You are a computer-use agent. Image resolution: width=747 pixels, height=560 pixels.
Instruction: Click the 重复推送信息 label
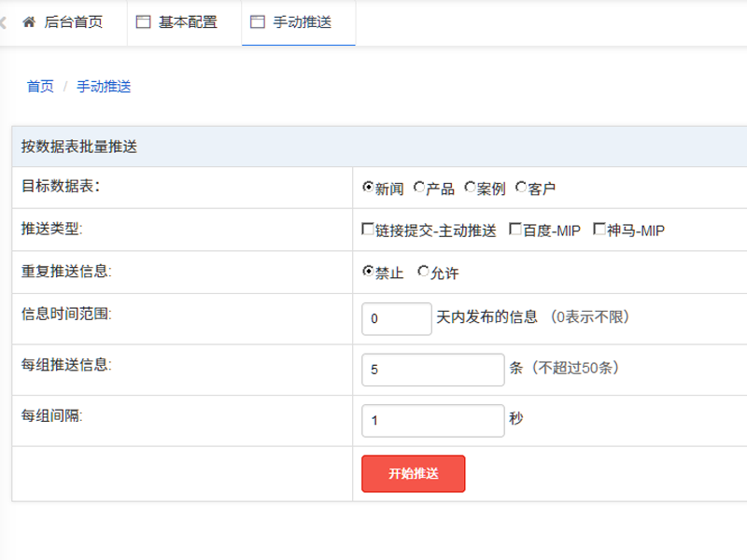pyautogui.click(x=66, y=271)
